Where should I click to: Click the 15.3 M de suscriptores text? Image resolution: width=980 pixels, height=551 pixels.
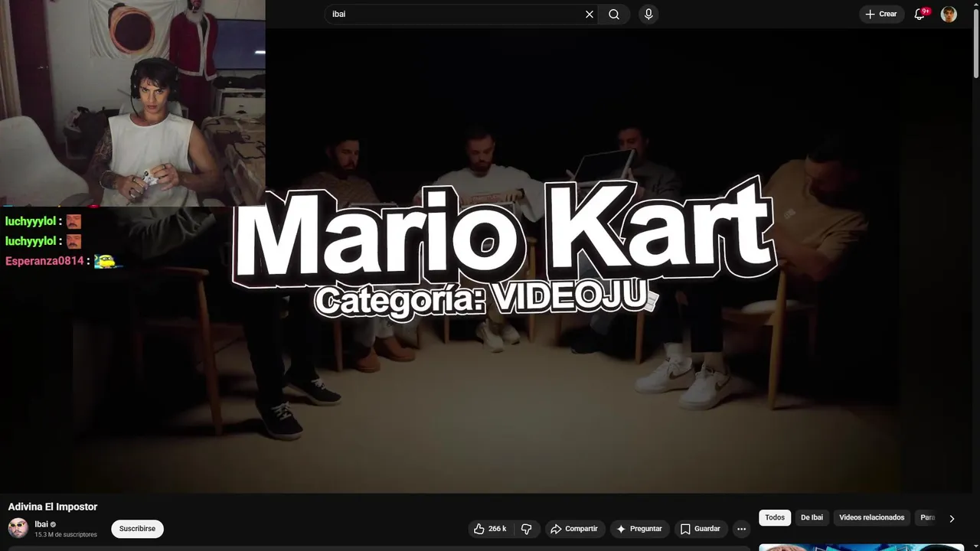[66, 535]
